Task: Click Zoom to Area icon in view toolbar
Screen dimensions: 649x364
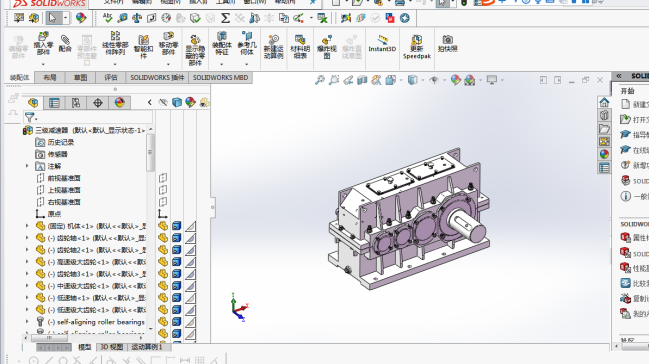Action: (x=334, y=80)
